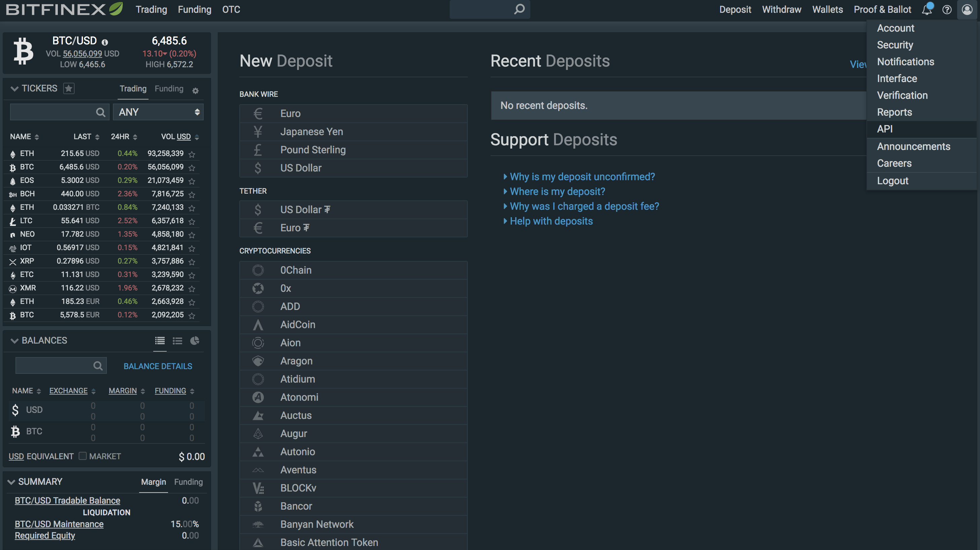Click the Basic Attention Token icon

coord(258,542)
